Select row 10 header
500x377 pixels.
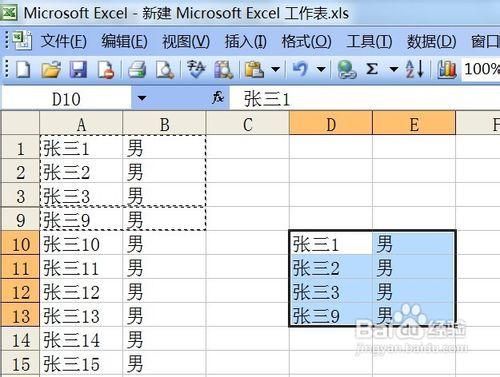pyautogui.click(x=20, y=244)
